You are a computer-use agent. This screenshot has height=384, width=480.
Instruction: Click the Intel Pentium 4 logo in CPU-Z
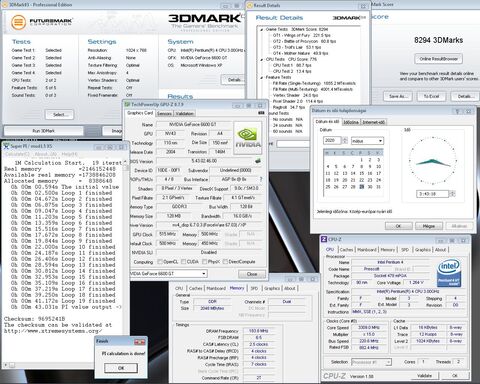448,273
